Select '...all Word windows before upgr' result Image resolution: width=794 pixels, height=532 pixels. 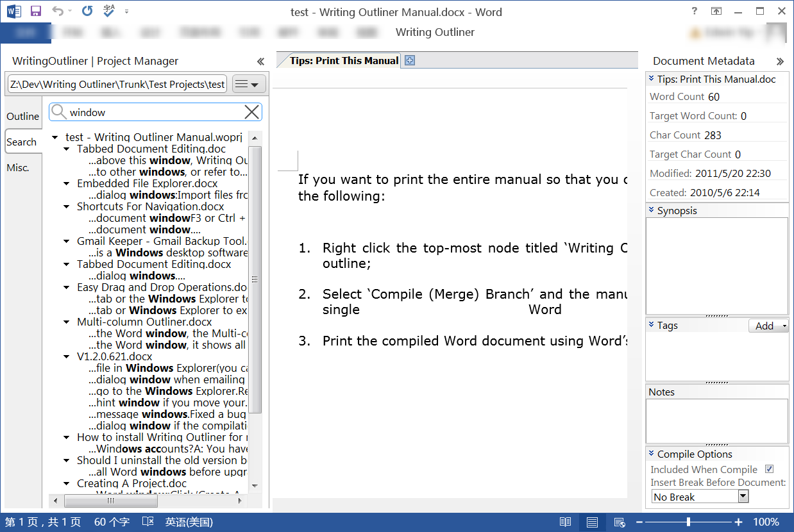tap(168, 472)
